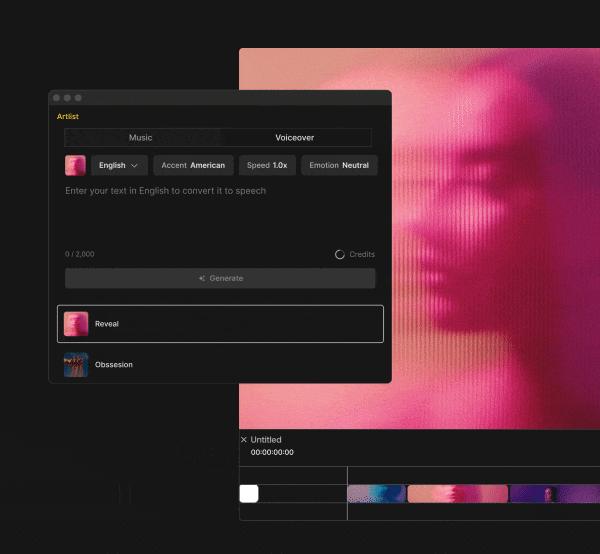The width and height of the screenshot is (600, 554).
Task: Open the Speed 1.0x selector
Action: 267,165
